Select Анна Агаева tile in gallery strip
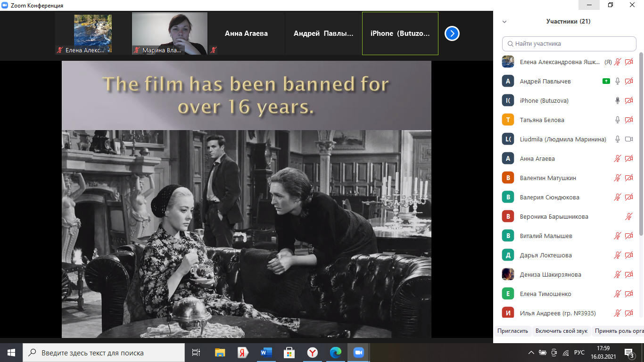Viewport: 644px width, 362px height. pyautogui.click(x=247, y=33)
